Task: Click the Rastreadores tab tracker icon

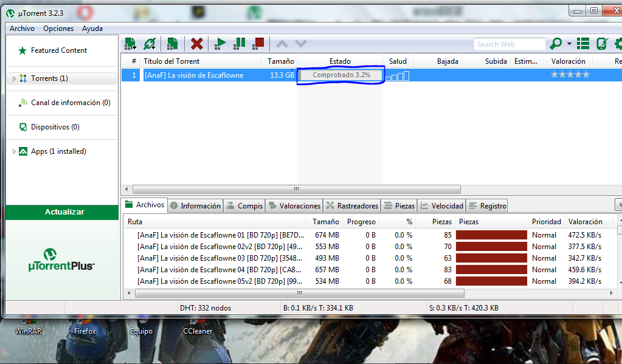Action: (x=330, y=205)
